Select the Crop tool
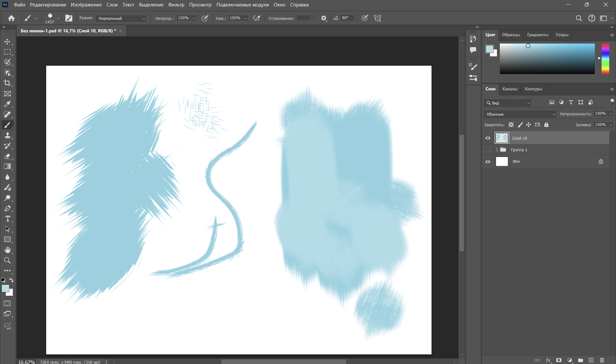The width and height of the screenshot is (616, 364). tap(7, 83)
